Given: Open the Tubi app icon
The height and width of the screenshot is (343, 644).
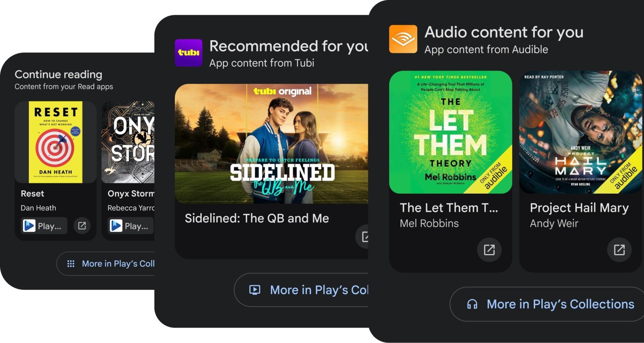Looking at the screenshot, I should [189, 53].
